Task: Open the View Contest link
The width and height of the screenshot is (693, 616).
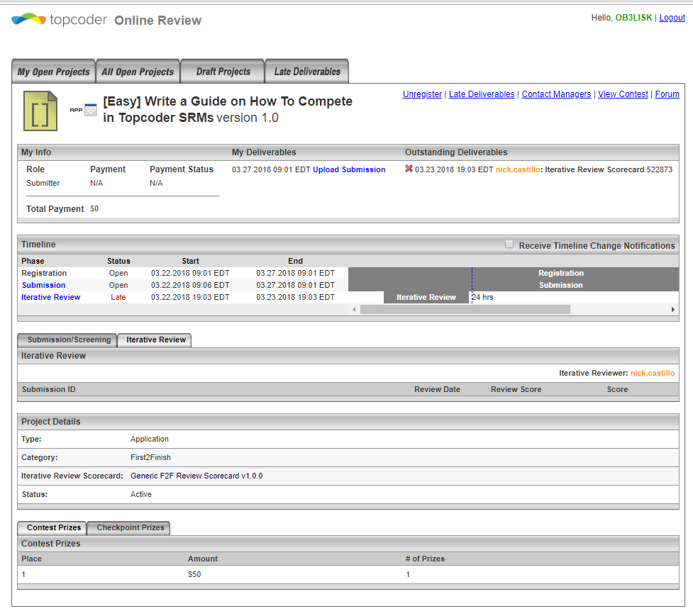Action: [623, 94]
